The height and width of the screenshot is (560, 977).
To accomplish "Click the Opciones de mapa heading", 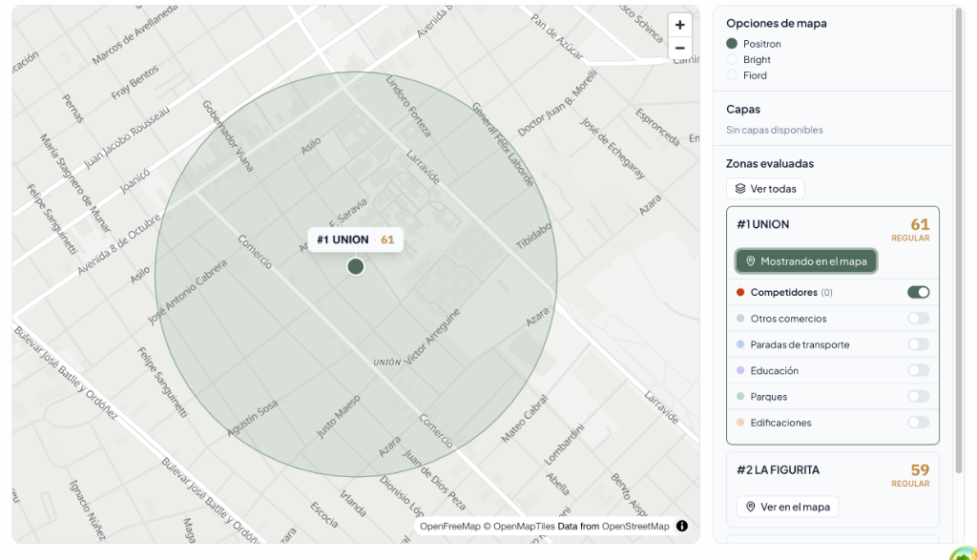I will click(x=777, y=24).
